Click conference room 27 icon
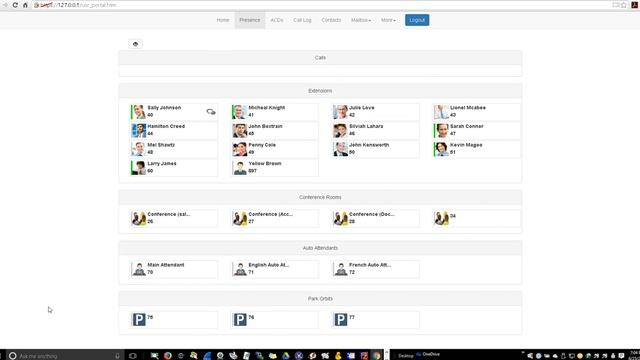The image size is (640, 360). click(x=240, y=218)
